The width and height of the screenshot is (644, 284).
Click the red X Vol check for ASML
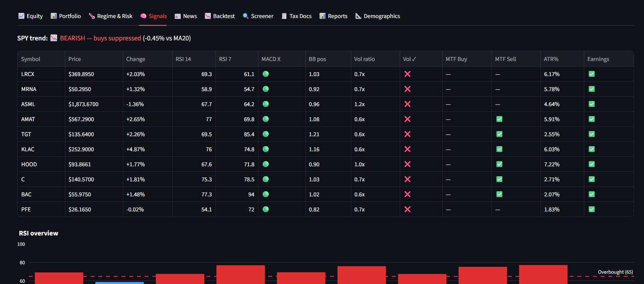[407, 104]
